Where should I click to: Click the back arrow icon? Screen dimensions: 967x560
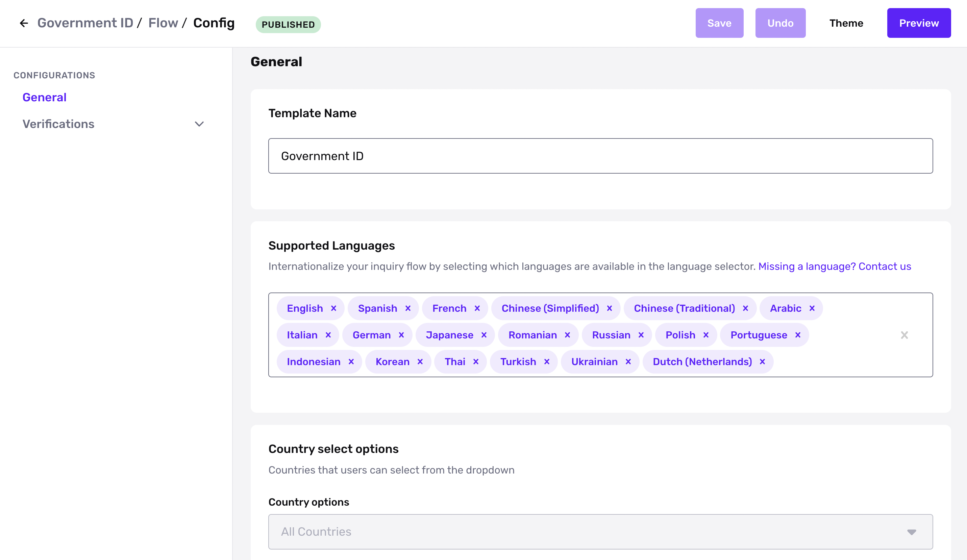24,23
